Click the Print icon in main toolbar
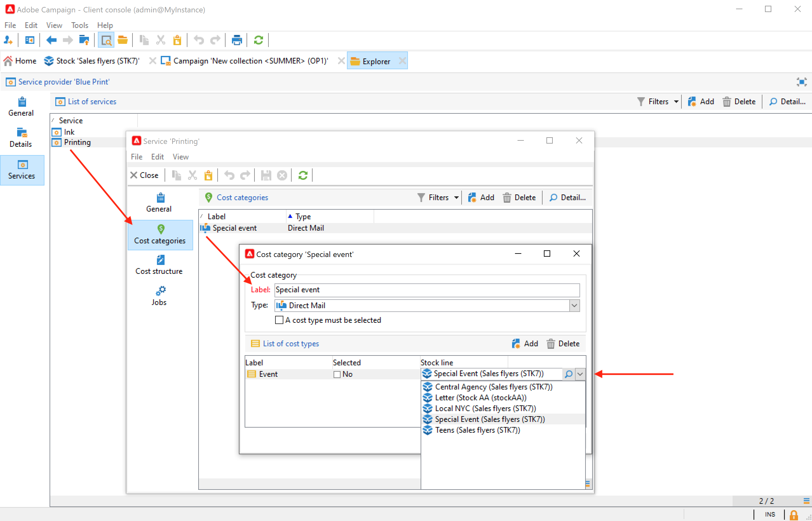Image resolution: width=812 pixels, height=521 pixels. (x=236, y=40)
